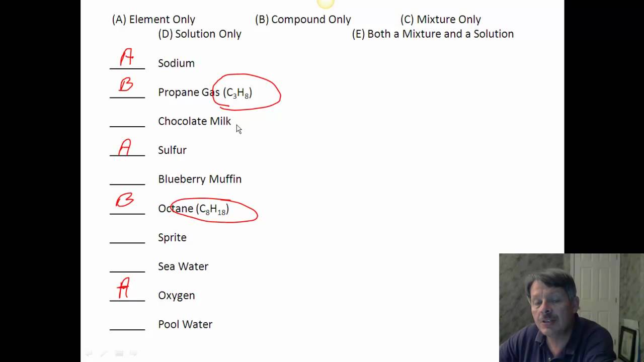
Task: Click the presenter webcam video thumbnail
Action: 571,307
